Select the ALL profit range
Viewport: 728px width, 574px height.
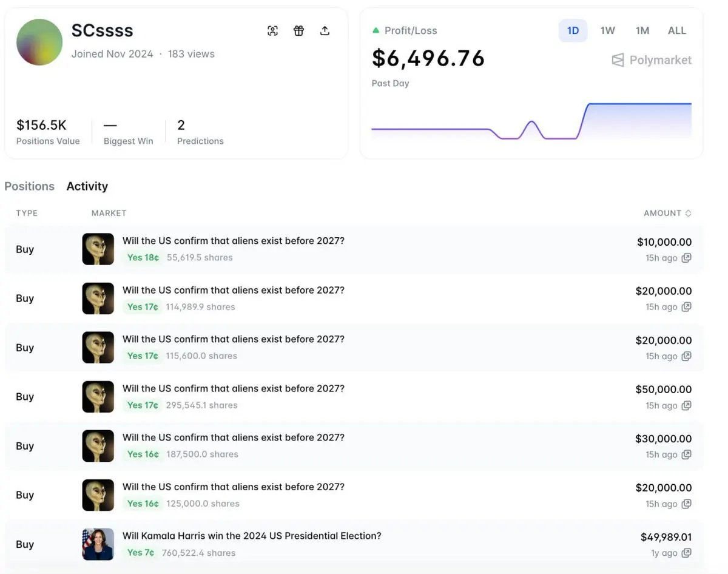click(676, 30)
